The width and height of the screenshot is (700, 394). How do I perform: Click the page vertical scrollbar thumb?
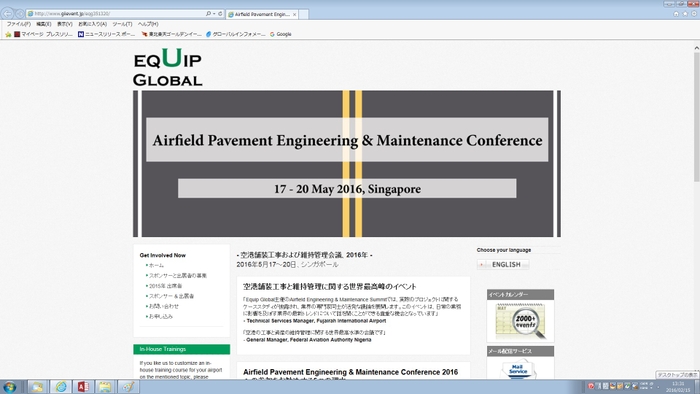pos(696,116)
